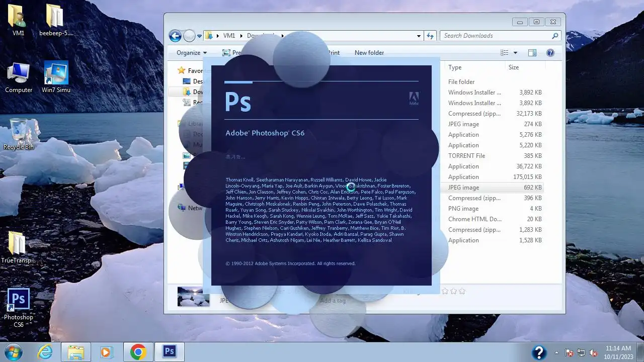Expand the view options dropdown arrow
Image resolution: width=644 pixels, height=362 pixels.
pyautogui.click(x=515, y=53)
